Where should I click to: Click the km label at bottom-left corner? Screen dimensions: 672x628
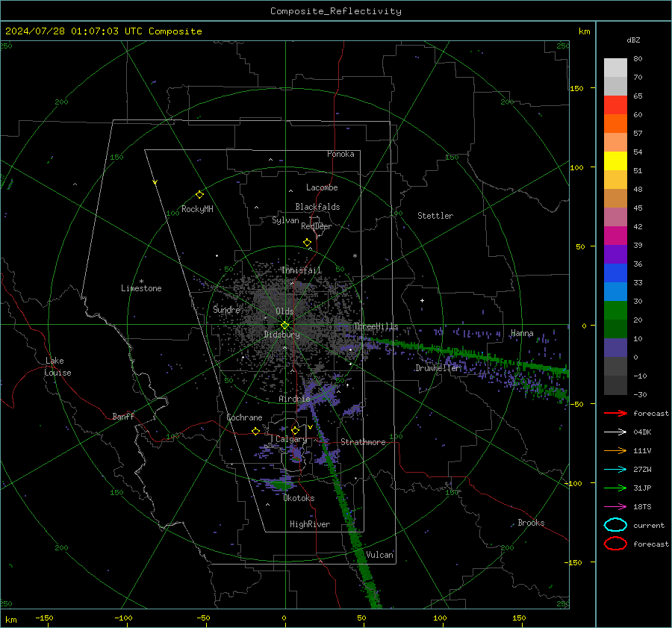(x=11, y=620)
